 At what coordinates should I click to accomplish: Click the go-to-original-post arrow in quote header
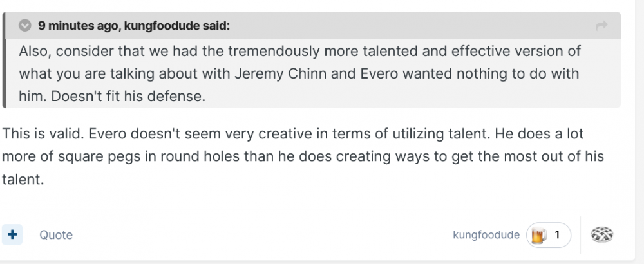pos(602,26)
